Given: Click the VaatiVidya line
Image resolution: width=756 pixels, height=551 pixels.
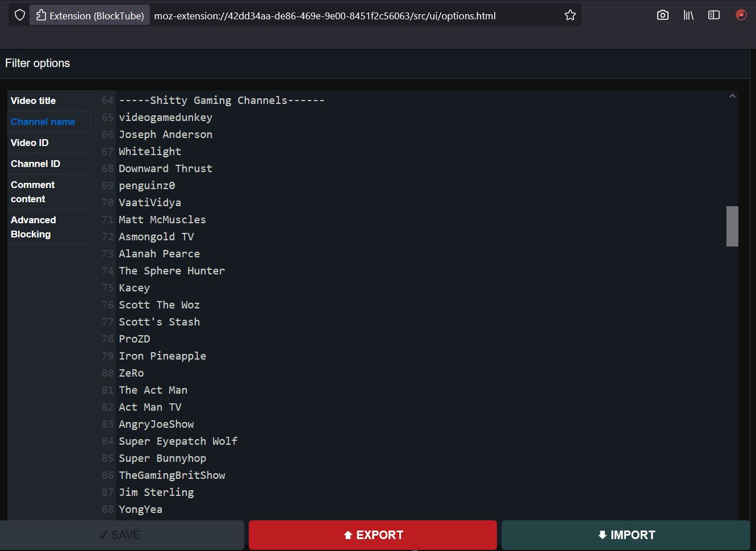Looking at the screenshot, I should 150,203.
